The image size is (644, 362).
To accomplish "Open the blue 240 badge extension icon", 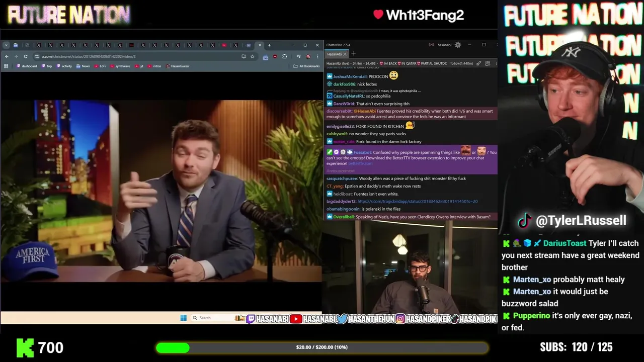I will tap(265, 57).
